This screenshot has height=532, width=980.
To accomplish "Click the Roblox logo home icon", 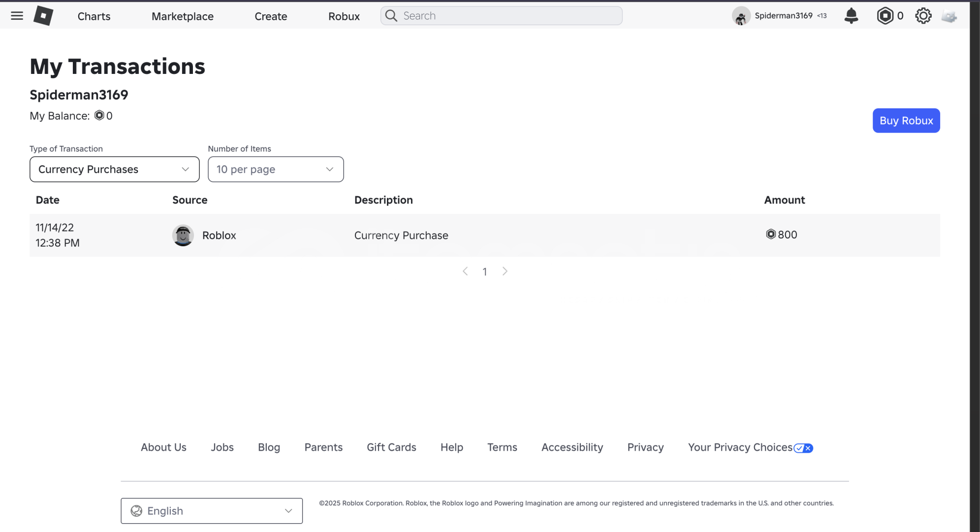I will pyautogui.click(x=43, y=16).
